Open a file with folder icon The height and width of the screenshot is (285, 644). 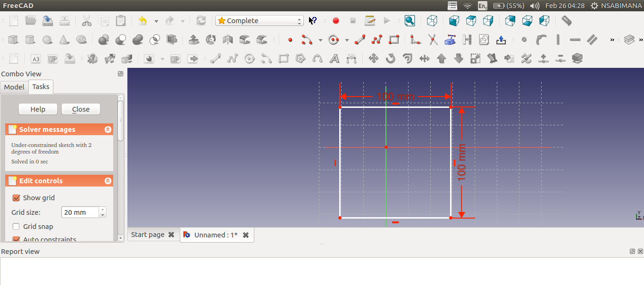(x=31, y=21)
